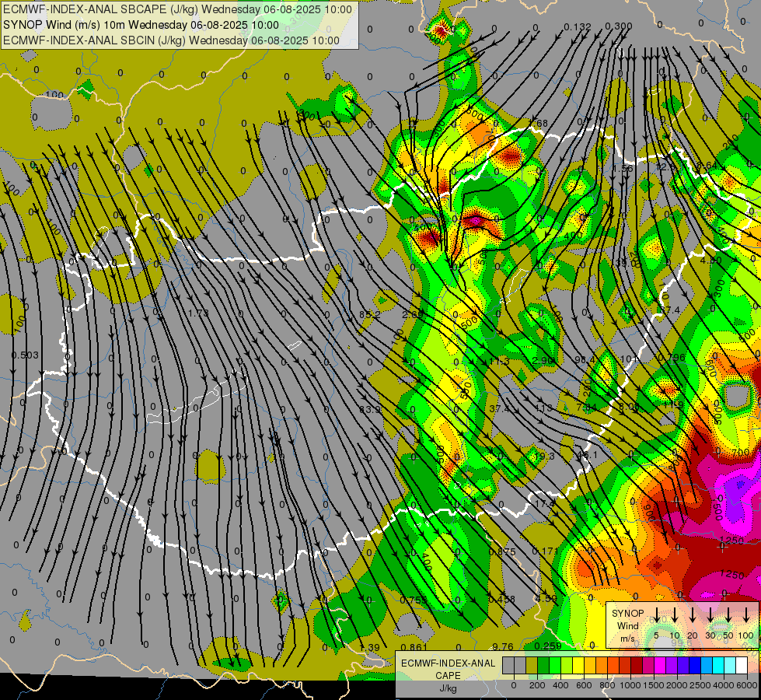Click the 0.171 value on the map
Screen dimensions: 761x700
tap(545, 551)
